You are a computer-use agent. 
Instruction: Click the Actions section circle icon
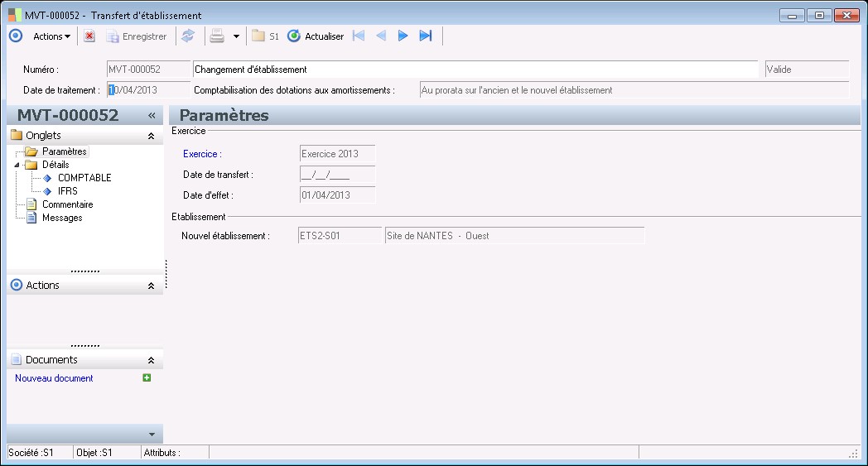point(17,285)
